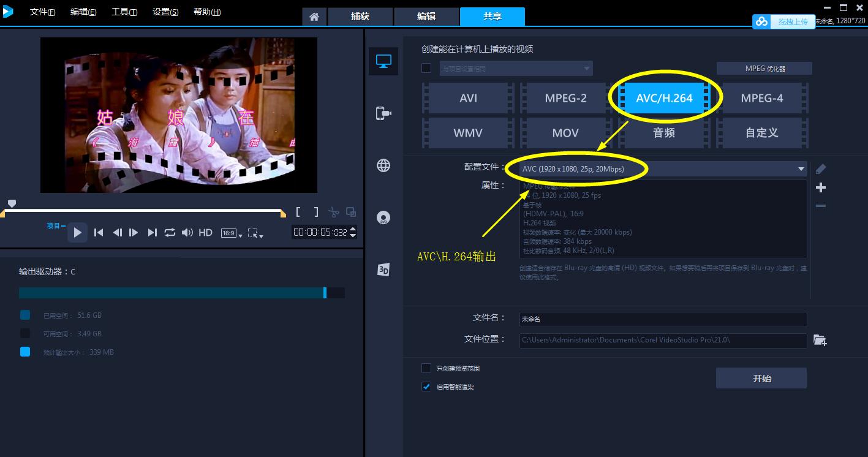Screen dimensions: 868x457
Task: Browse file location with the folder icon
Action: click(820, 341)
